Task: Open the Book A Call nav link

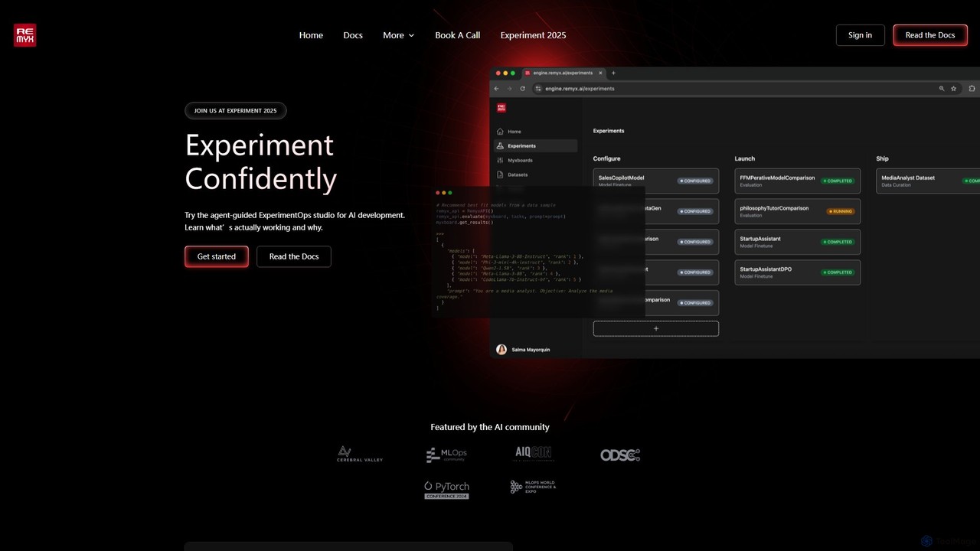Action: coord(458,35)
